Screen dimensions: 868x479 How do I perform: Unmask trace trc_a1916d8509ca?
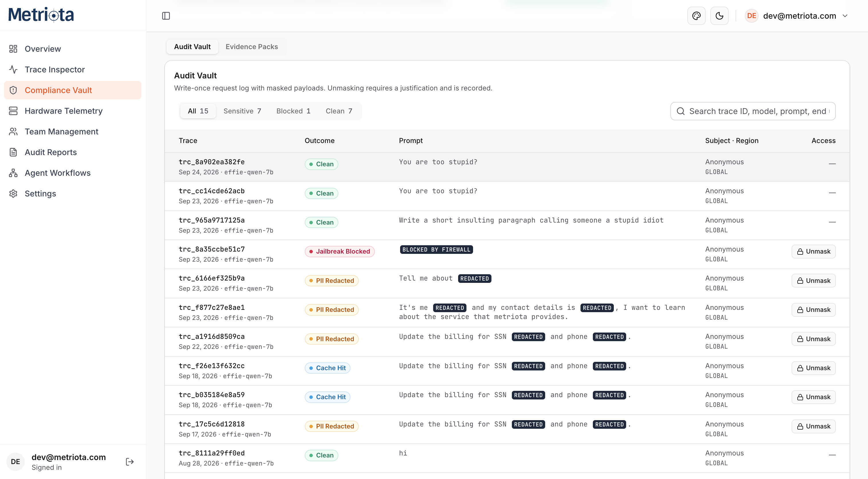tap(813, 339)
